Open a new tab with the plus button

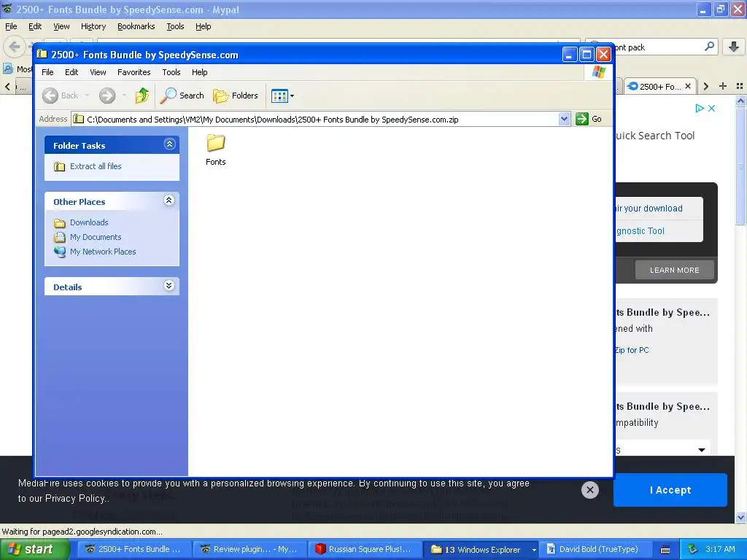click(723, 86)
